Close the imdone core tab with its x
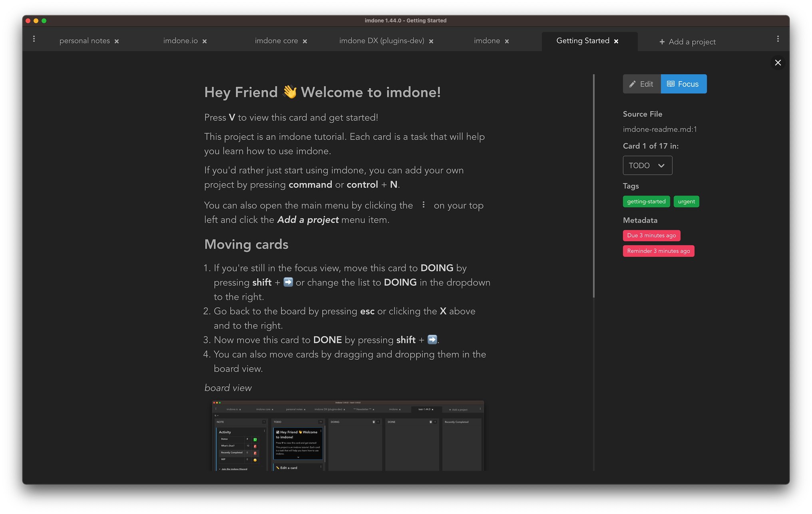The width and height of the screenshot is (812, 514). pos(305,41)
